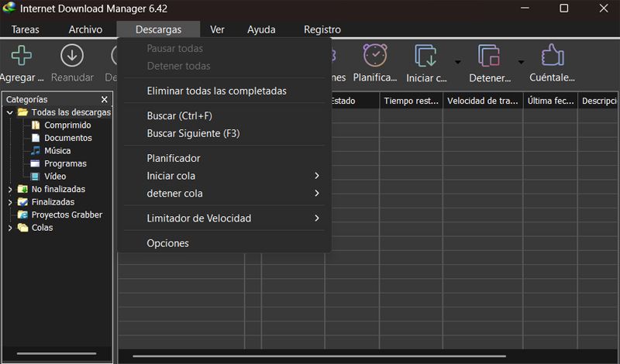Click the Cuéntale thumbs-up toolbar icon
Image resolution: width=620 pixels, height=364 pixels.
[x=552, y=55]
